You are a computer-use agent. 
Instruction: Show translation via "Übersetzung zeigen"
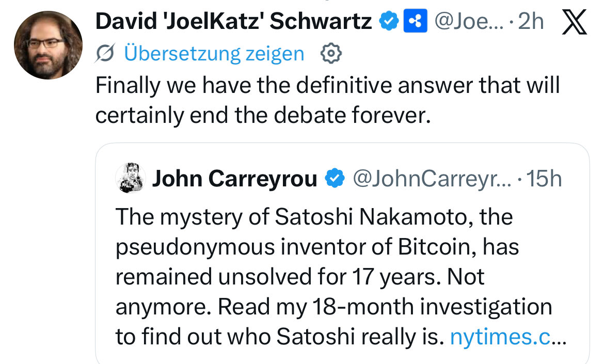pyautogui.click(x=214, y=53)
